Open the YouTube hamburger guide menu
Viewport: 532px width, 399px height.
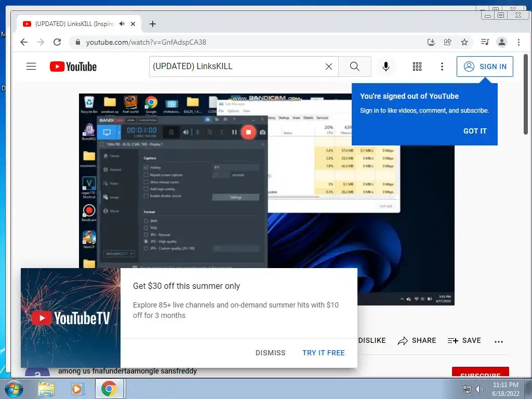point(31,66)
